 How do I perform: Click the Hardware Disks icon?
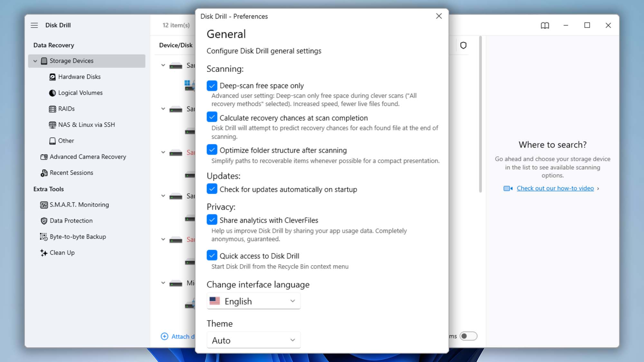point(52,77)
